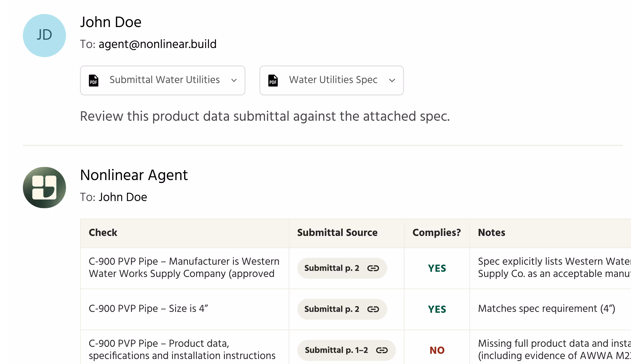This screenshot has height=364, width=631.
Task: Click the NO compliance result
Action: click(x=437, y=350)
